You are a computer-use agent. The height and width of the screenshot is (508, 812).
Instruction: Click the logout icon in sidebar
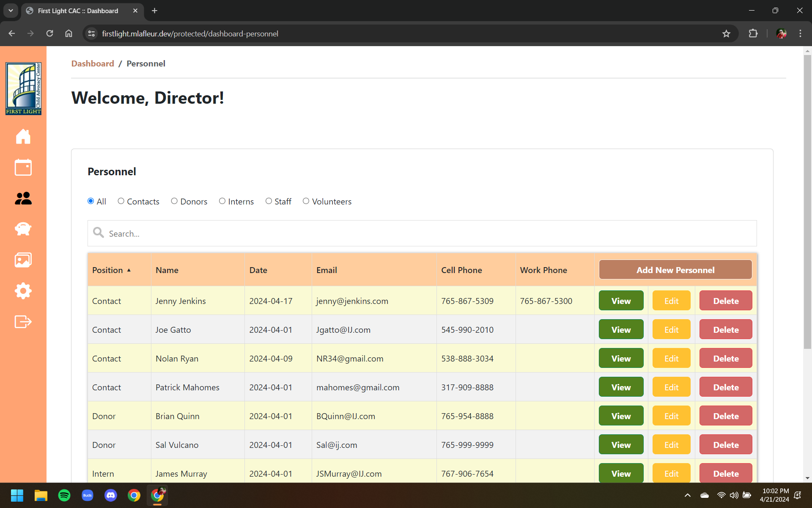point(23,322)
